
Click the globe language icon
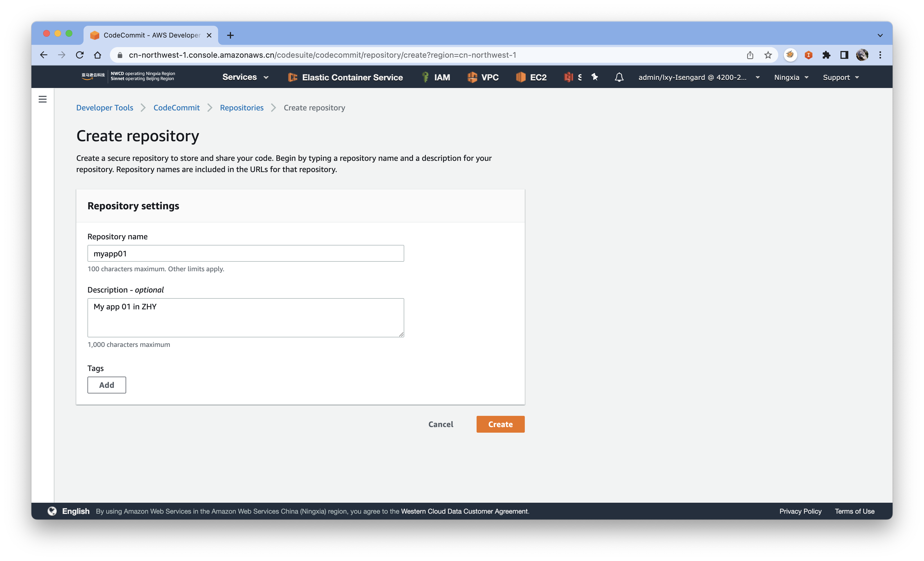(52, 511)
